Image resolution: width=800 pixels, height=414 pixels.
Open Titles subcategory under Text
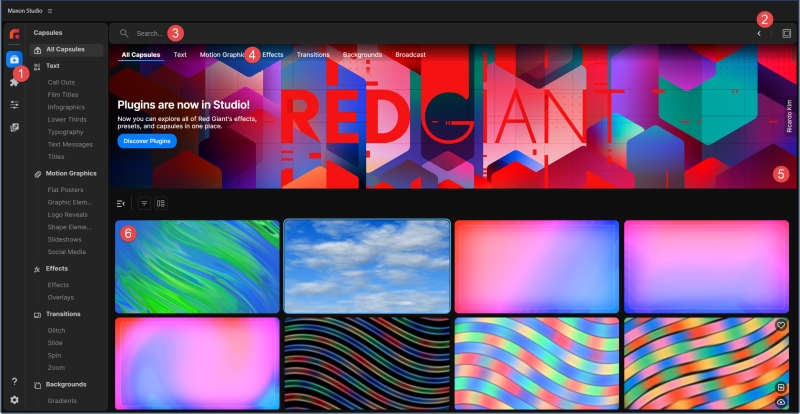point(56,157)
